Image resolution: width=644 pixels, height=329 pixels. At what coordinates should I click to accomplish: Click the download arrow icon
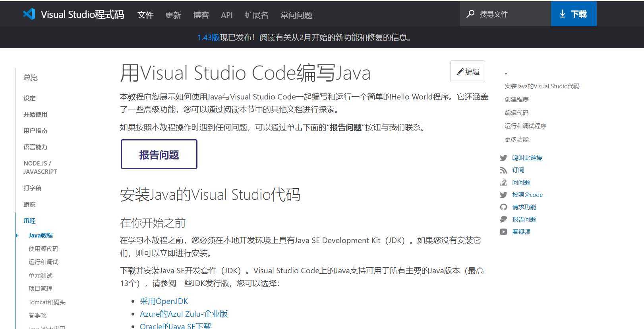tap(563, 14)
